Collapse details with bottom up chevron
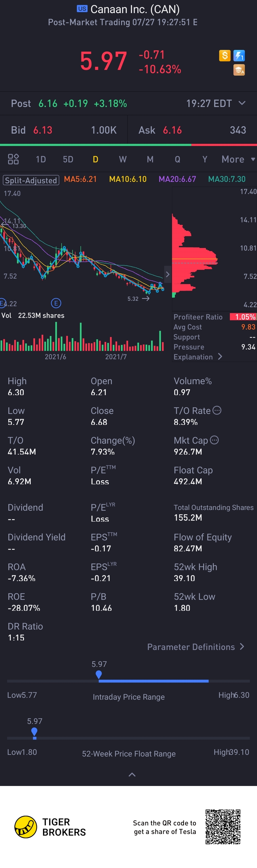Image resolution: width=257 pixels, height=868 pixels. click(x=132, y=775)
